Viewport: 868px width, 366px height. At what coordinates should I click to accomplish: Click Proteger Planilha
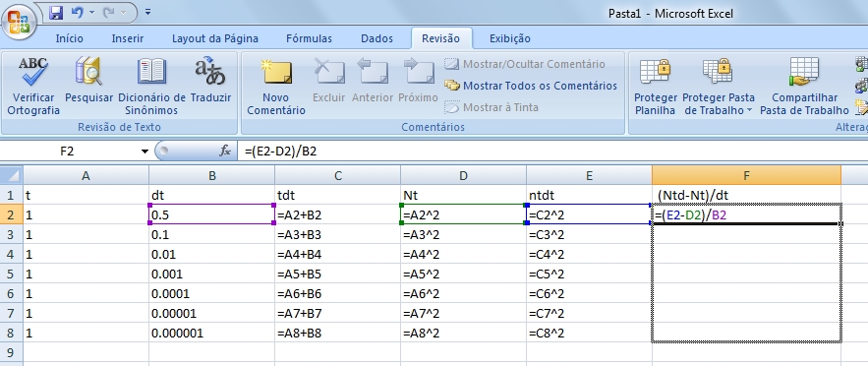click(x=656, y=86)
